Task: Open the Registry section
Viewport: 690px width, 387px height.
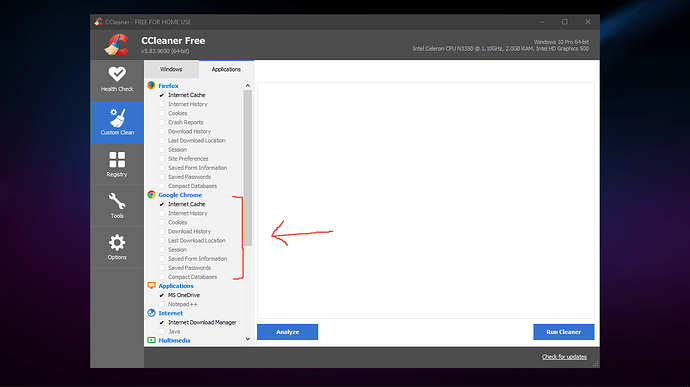Action: click(x=117, y=164)
